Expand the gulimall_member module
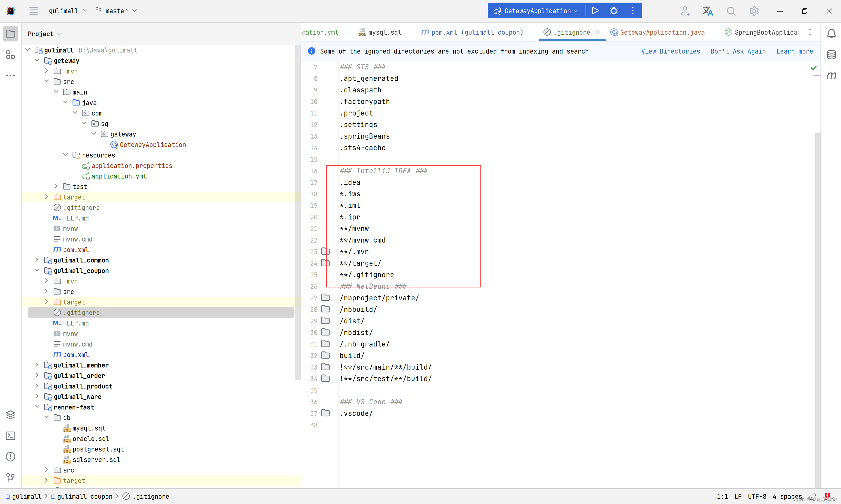841x504 pixels. 37,365
